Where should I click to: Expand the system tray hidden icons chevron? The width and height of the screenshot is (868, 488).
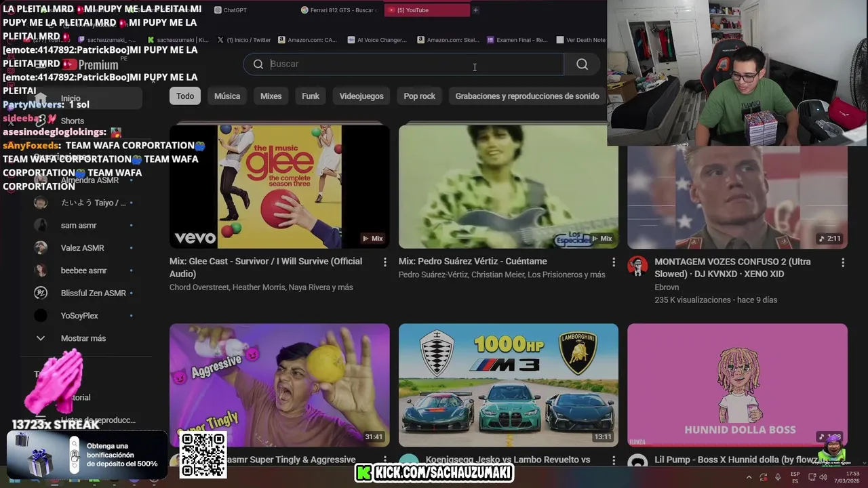pyautogui.click(x=749, y=477)
